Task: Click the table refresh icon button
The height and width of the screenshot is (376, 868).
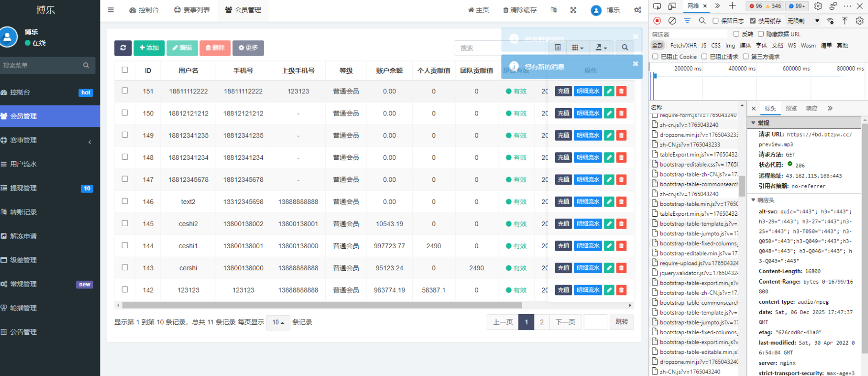Action: [x=123, y=48]
